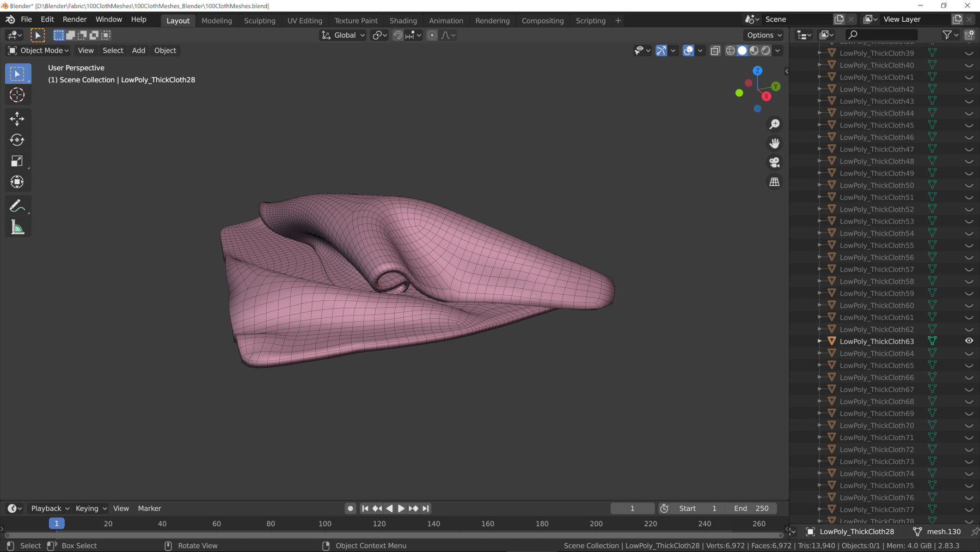Click the Options button in viewport header
The height and width of the screenshot is (552, 980).
[x=764, y=35]
